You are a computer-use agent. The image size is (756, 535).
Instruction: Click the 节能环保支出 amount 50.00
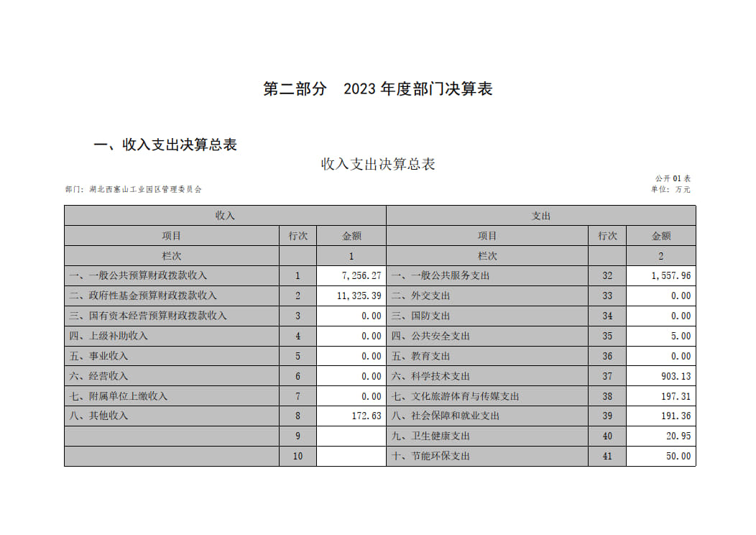coord(678,456)
